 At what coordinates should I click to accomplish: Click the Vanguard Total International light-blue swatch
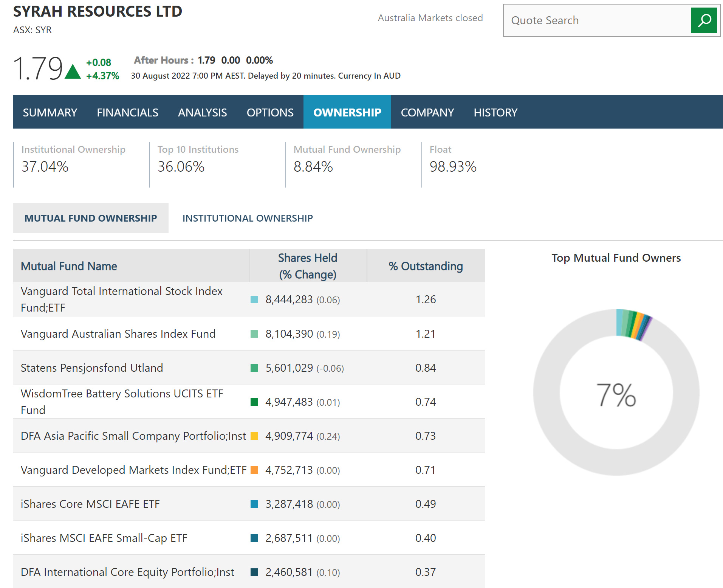(x=254, y=299)
